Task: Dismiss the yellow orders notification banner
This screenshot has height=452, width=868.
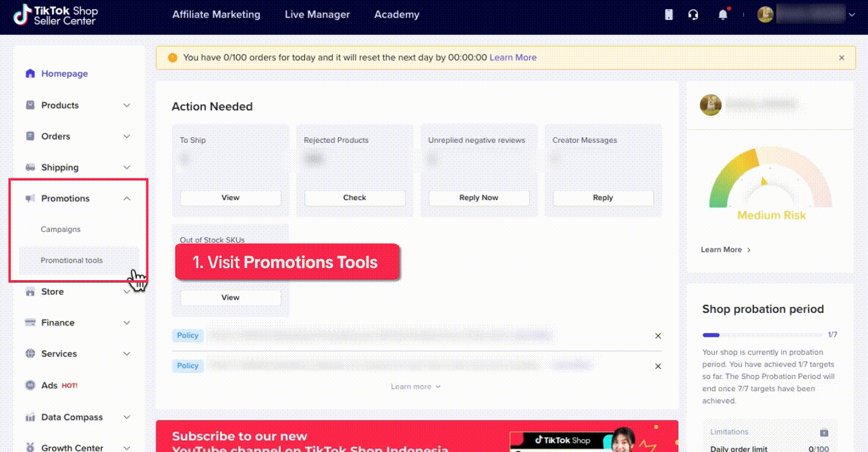Action: click(841, 57)
